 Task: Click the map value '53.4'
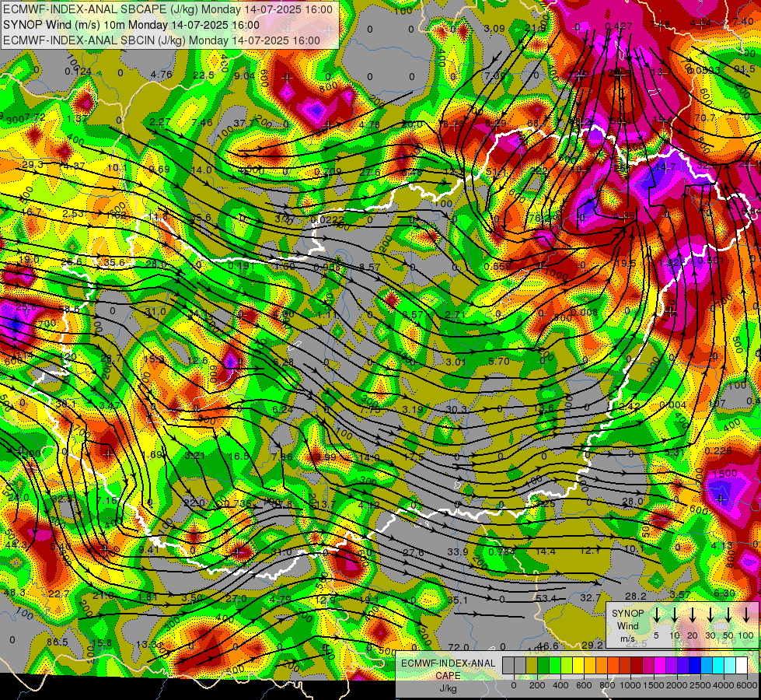tap(546, 598)
